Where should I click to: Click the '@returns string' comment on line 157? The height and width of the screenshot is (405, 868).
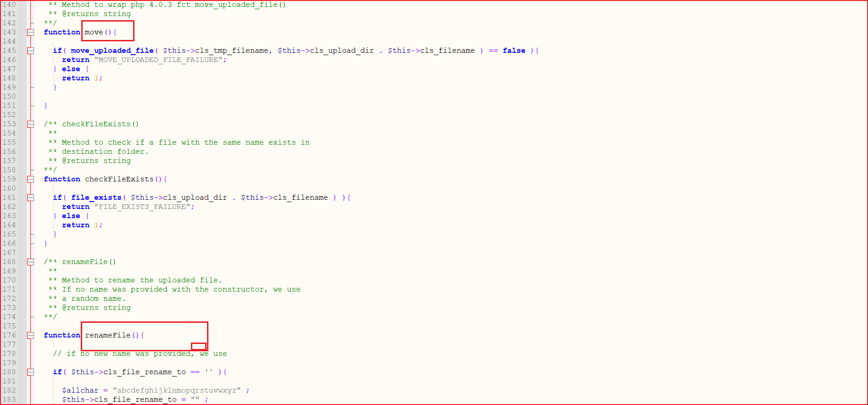click(96, 161)
